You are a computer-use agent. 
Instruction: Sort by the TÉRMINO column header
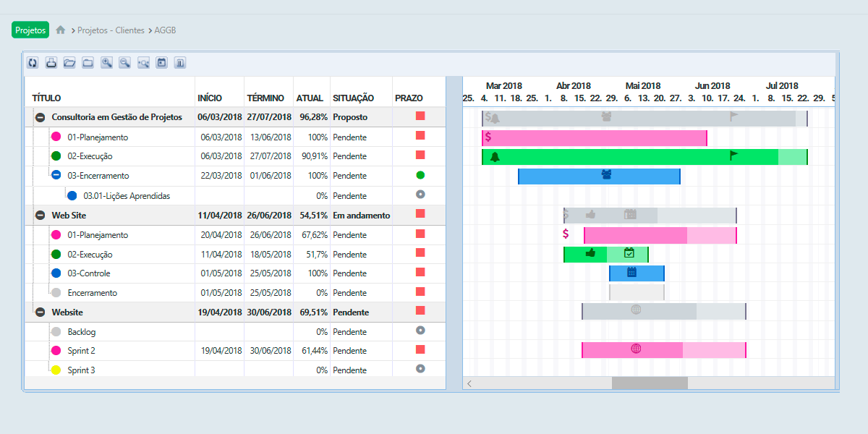265,98
